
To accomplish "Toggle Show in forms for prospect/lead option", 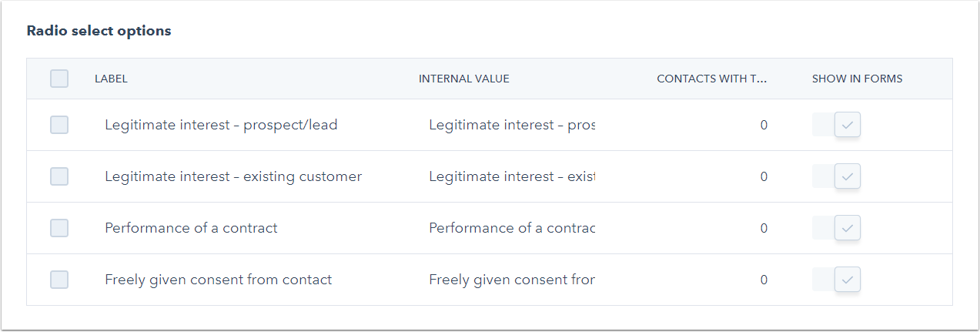I will click(837, 125).
